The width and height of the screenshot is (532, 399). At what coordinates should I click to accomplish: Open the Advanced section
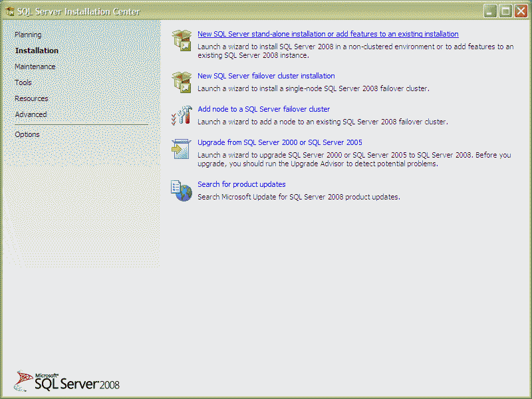[x=31, y=114]
